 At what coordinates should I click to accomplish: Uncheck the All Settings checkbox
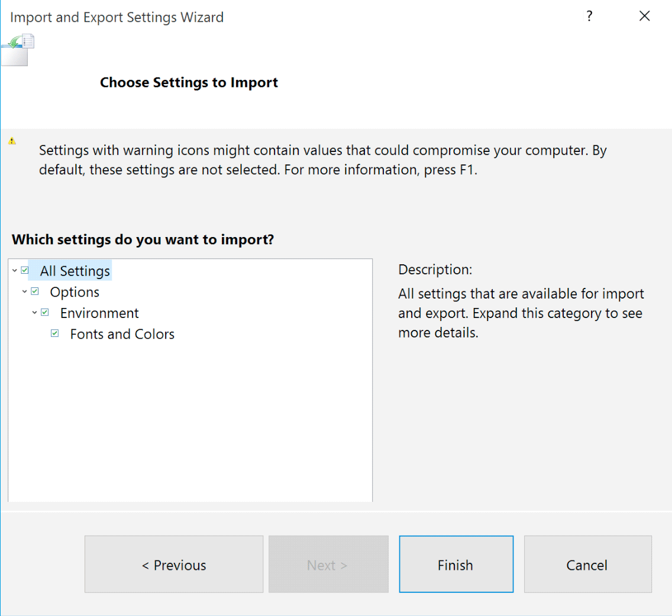25,270
